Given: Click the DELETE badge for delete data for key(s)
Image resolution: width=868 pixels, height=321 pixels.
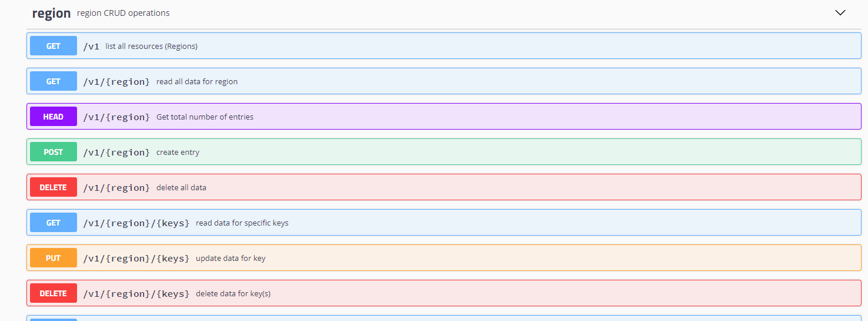Looking at the screenshot, I should coord(53,293).
